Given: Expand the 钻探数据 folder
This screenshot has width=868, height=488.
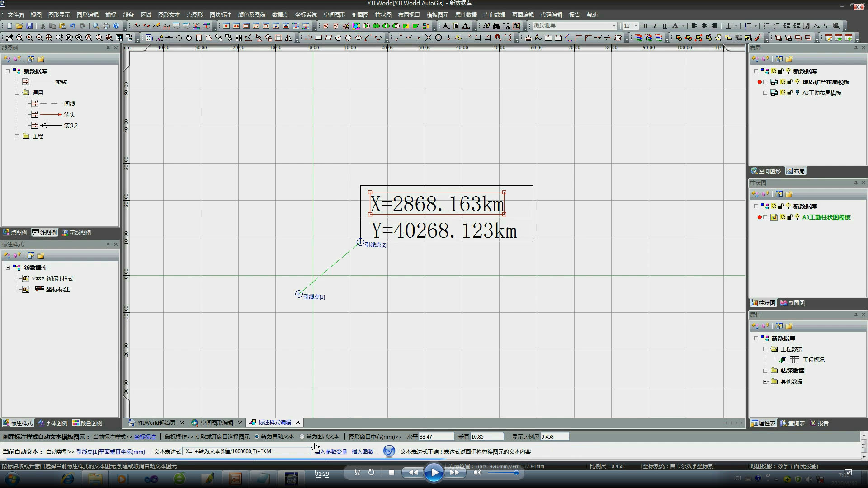Looking at the screenshot, I should click(765, 371).
